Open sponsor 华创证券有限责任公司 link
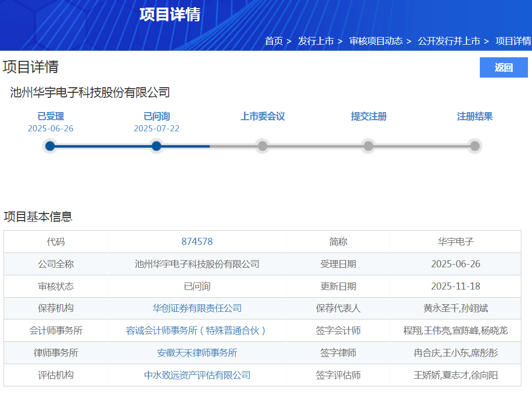The image size is (532, 393). (x=197, y=308)
